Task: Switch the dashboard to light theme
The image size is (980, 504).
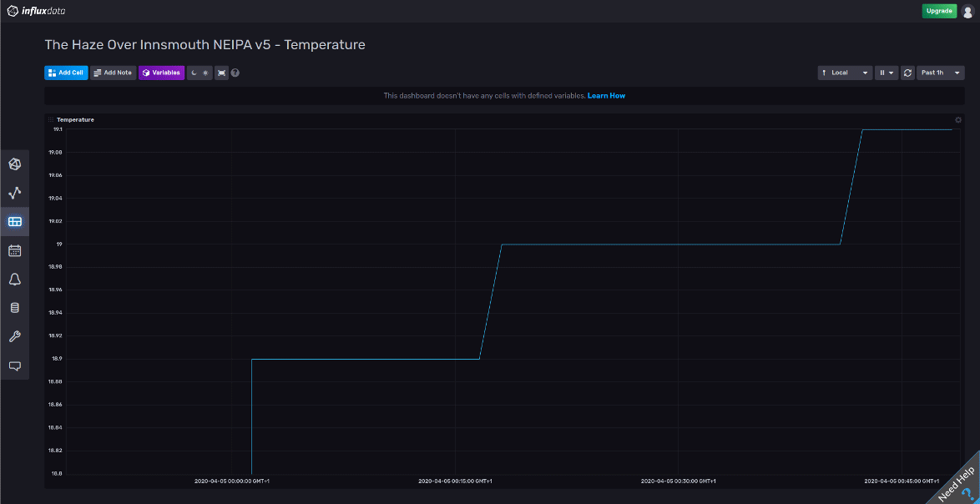Action: coord(205,73)
